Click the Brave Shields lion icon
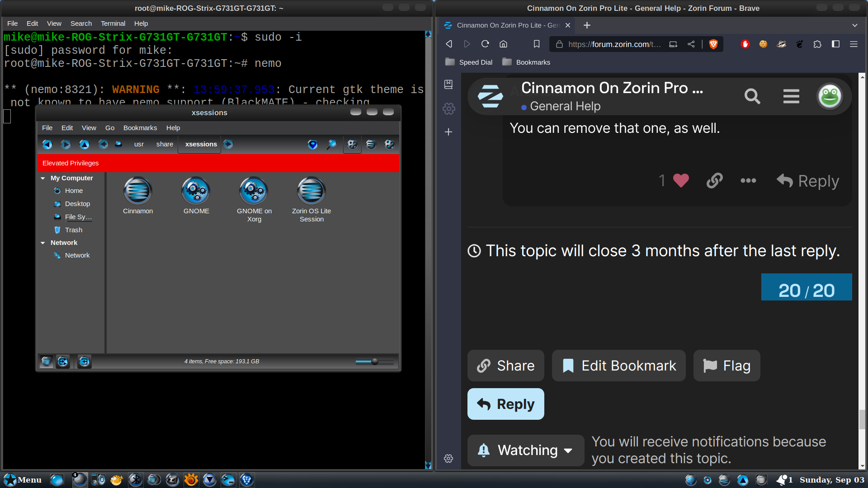Image resolution: width=868 pixels, height=488 pixels. 713,44
